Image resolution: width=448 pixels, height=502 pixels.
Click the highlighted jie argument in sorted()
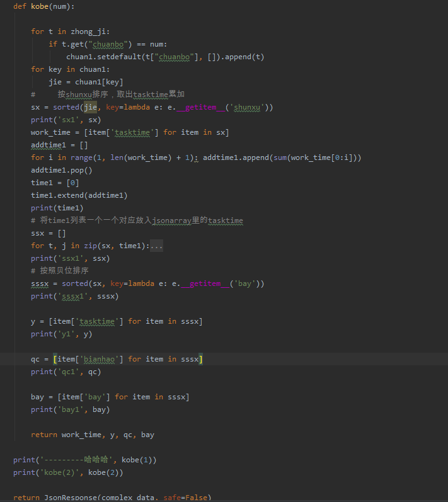(90, 107)
